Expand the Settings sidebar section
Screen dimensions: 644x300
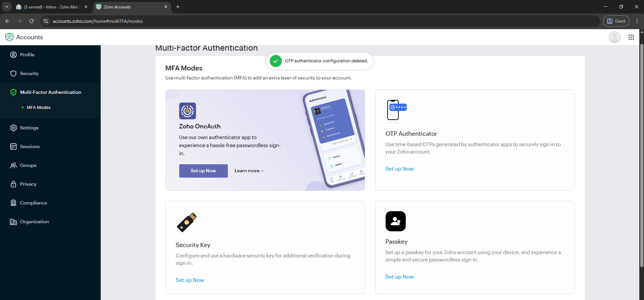click(x=29, y=128)
